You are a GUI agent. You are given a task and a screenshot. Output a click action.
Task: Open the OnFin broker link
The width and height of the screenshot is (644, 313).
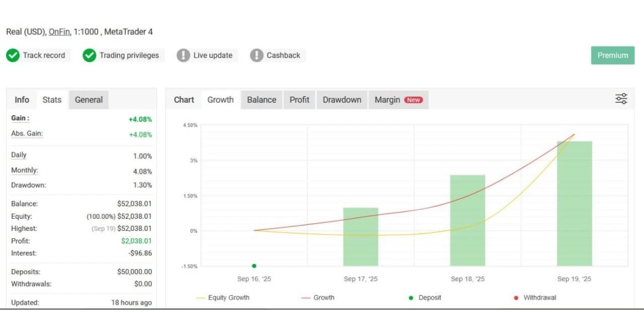coord(59,32)
